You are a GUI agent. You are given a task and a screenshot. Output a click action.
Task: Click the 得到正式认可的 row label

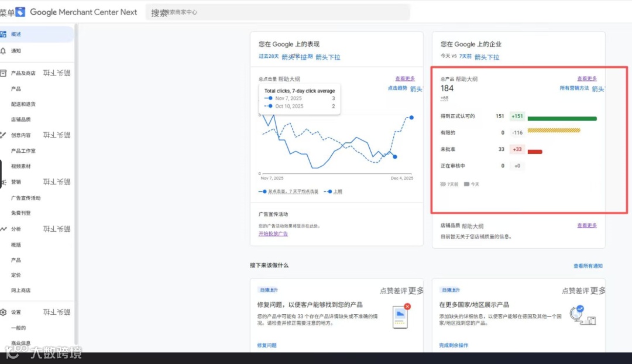[x=458, y=116]
